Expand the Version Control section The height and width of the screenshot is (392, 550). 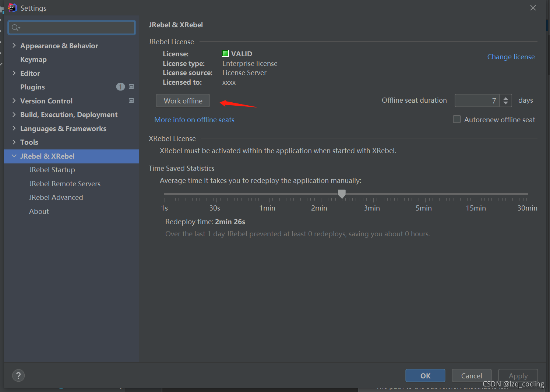click(x=14, y=100)
